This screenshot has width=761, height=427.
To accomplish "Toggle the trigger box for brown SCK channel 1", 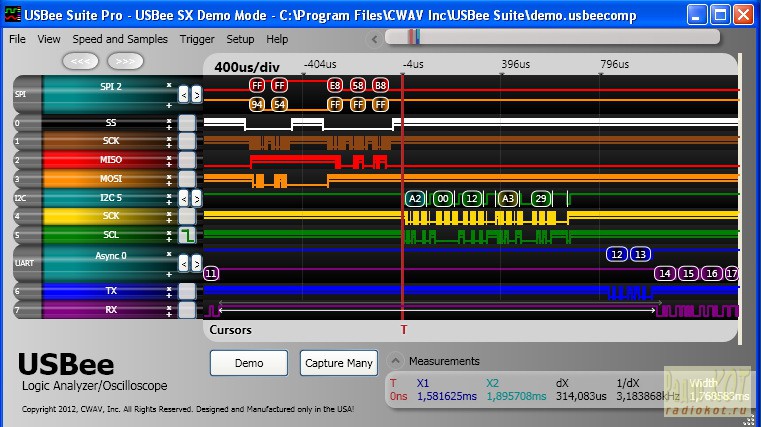I will [187, 141].
